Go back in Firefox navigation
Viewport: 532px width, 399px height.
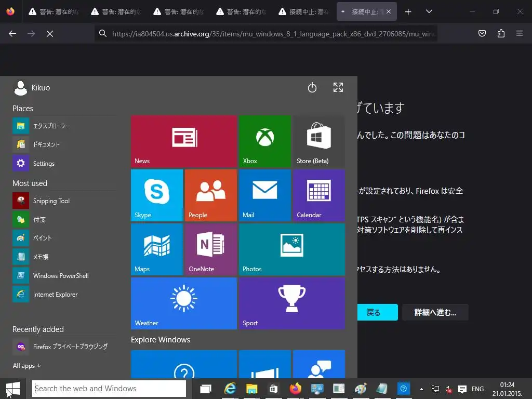click(x=12, y=34)
